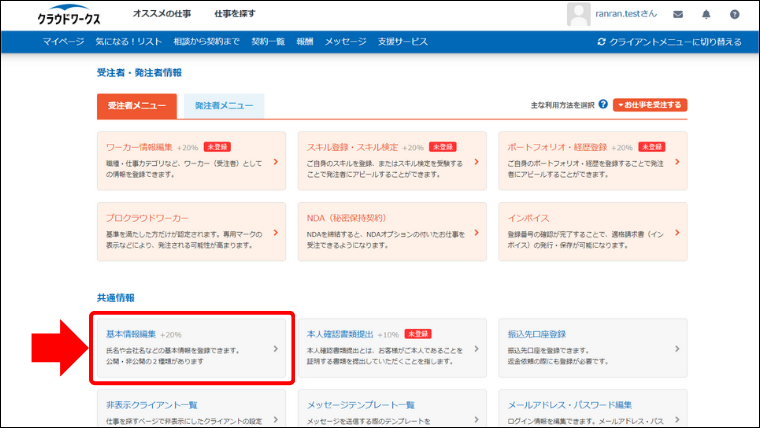The image size is (760, 428).
Task: Click the help question mark in header
Action: [x=734, y=15]
